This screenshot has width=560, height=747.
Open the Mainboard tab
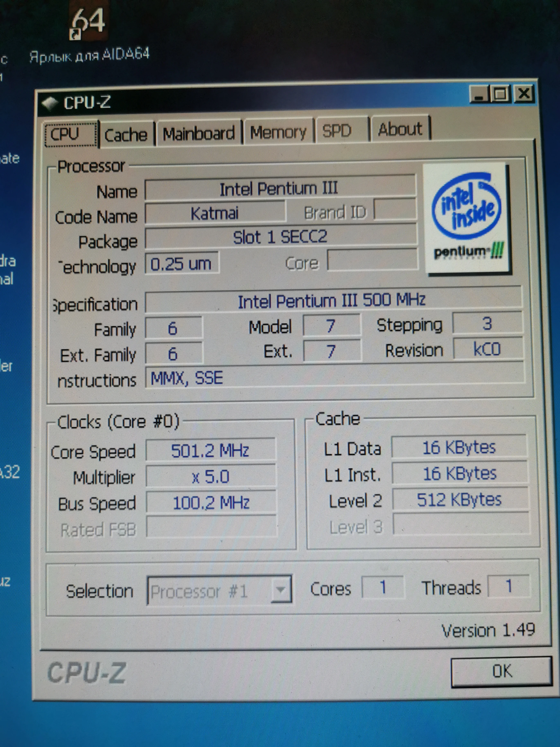(x=199, y=133)
